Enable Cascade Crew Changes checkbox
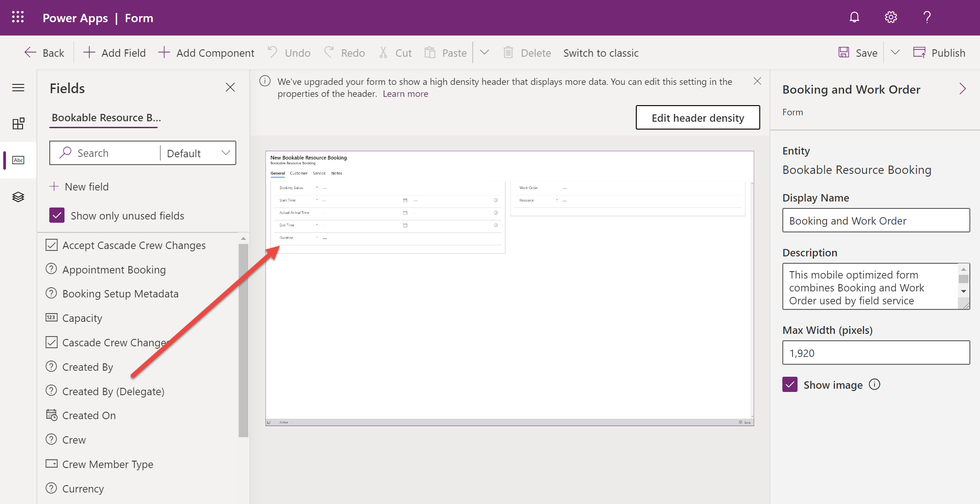This screenshot has width=980, height=504. (x=52, y=342)
